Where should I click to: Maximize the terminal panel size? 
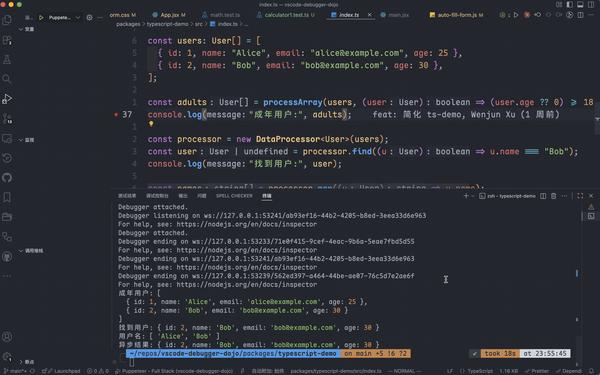(x=580, y=196)
